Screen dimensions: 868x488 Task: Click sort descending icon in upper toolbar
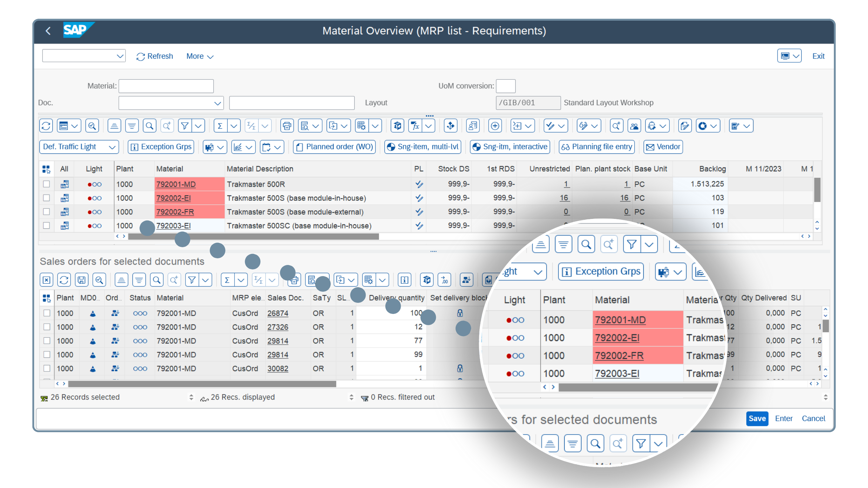(132, 126)
